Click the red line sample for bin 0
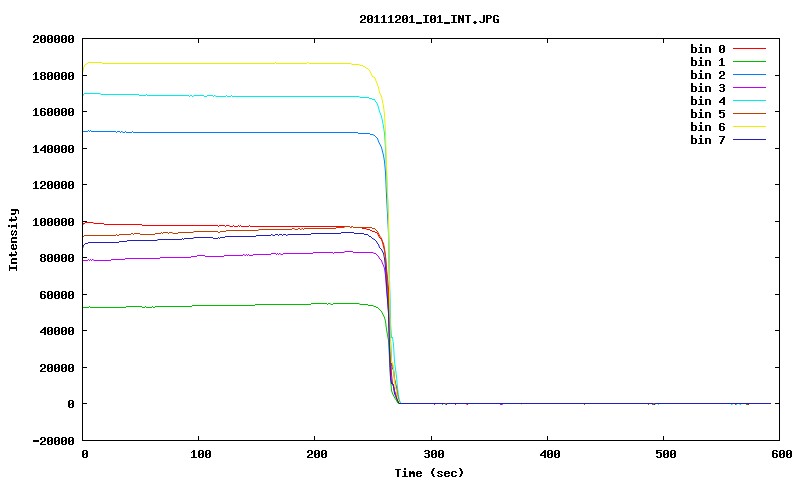This screenshot has height=480, width=800. tap(749, 49)
